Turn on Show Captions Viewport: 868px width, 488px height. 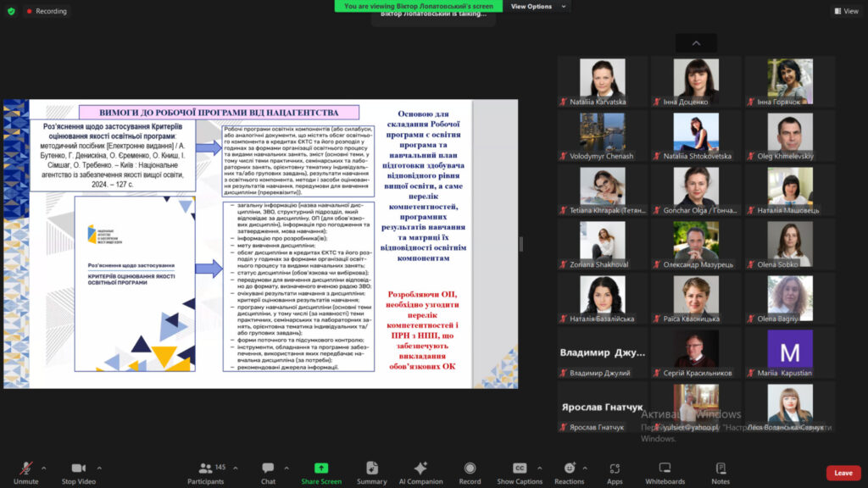pyautogui.click(x=520, y=472)
